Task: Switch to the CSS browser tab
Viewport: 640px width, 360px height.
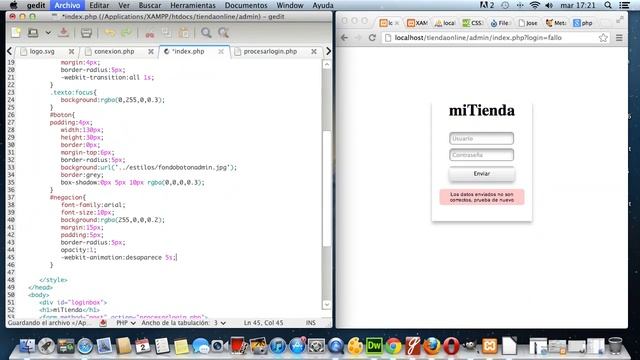Action: pos(473,23)
